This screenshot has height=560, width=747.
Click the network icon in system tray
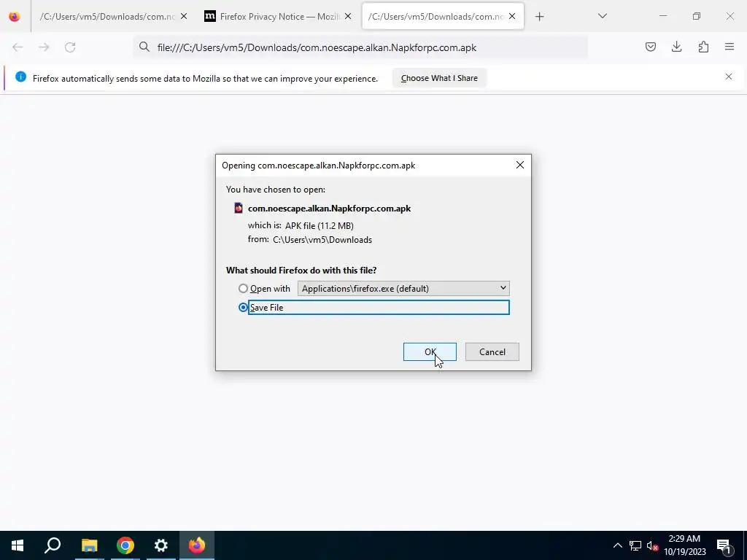click(x=635, y=545)
